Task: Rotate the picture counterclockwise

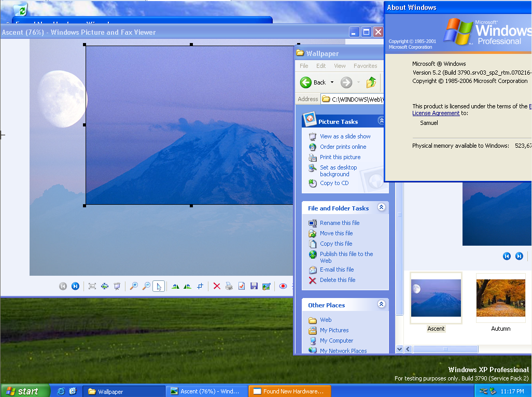Action: 187,286
